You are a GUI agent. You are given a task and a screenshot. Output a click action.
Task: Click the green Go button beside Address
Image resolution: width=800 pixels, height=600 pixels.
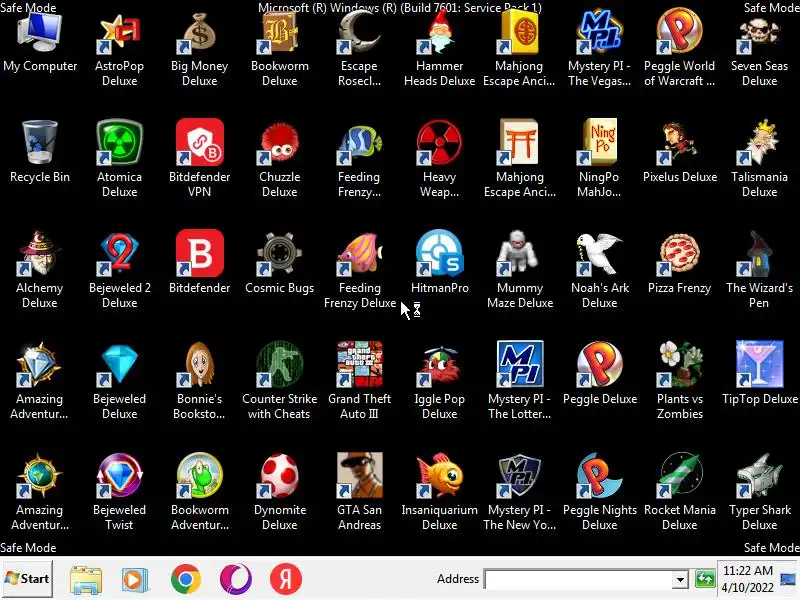click(705, 579)
